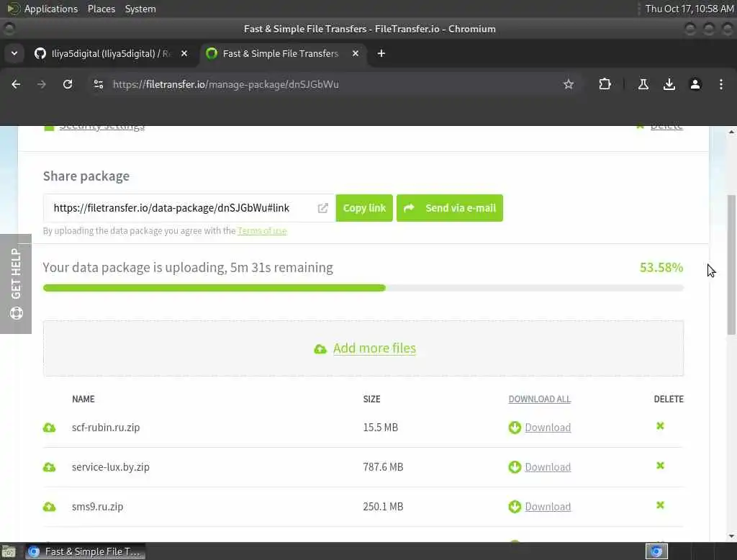Bookmark this page with star icon

[569, 84]
